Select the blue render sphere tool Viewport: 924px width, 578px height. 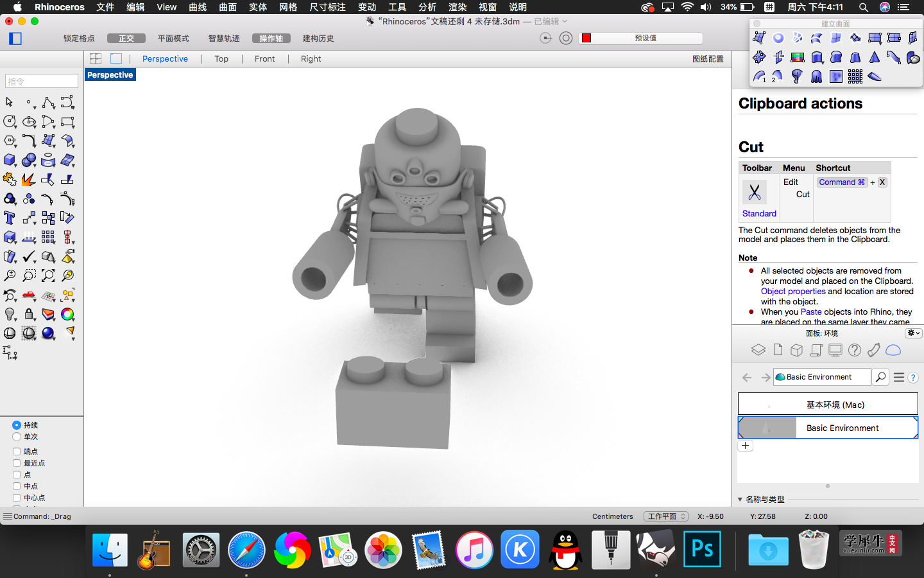click(48, 333)
